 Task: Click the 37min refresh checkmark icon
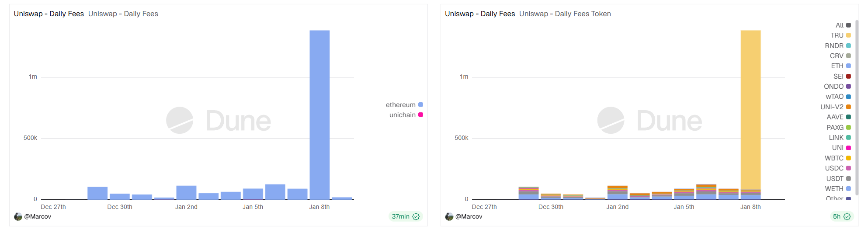[x=416, y=216]
